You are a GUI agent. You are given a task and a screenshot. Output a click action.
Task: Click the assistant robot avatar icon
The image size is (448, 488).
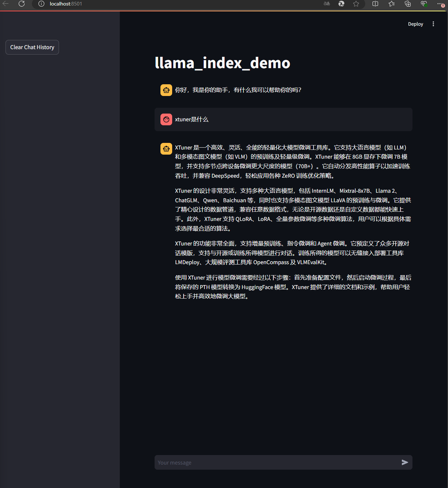(x=166, y=90)
